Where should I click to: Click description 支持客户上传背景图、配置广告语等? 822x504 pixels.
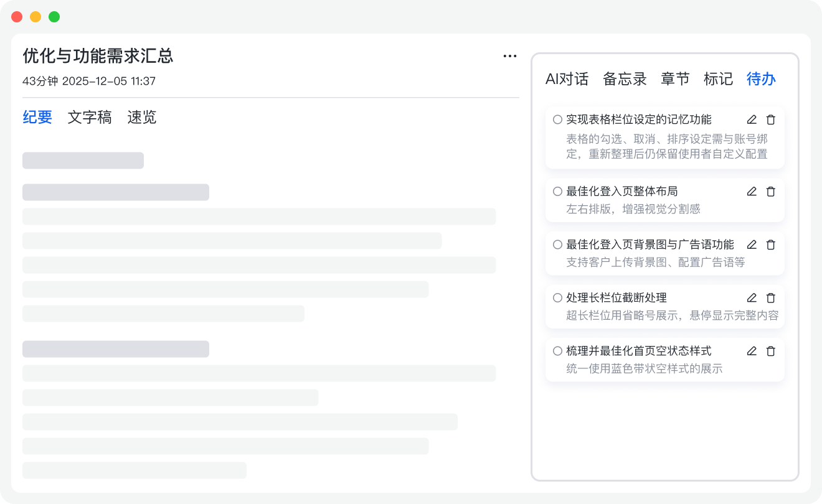pos(656,262)
